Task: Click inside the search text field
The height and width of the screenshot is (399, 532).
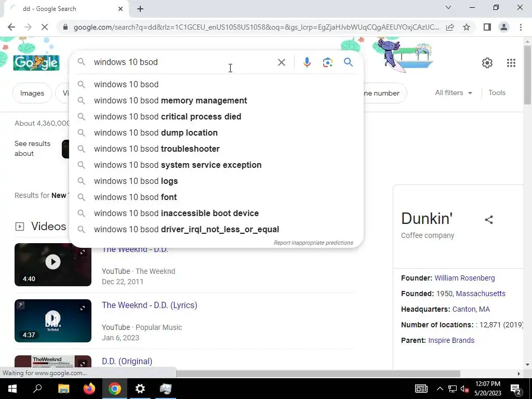Action: 183,62
